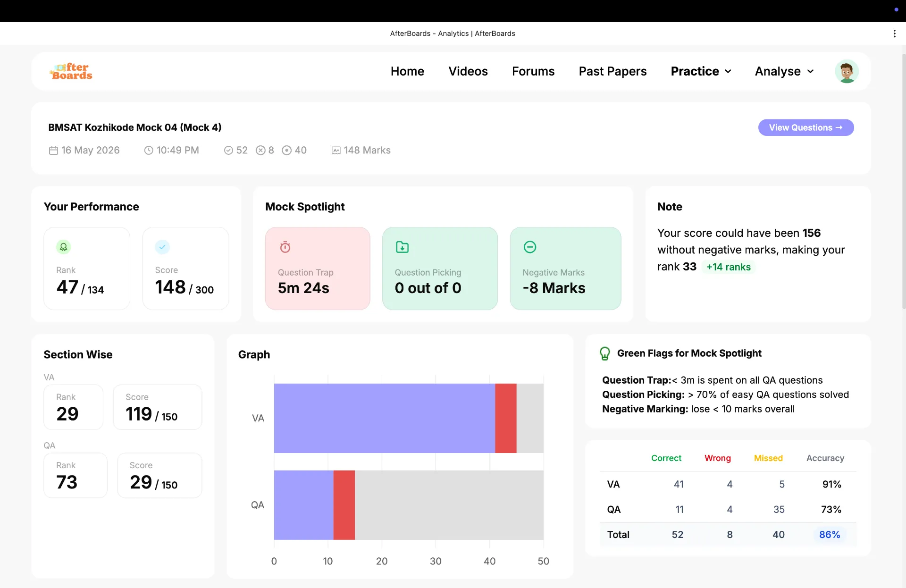This screenshot has height=588, width=906.
Task: Select the QA missed count 35 cell
Action: pos(779,510)
